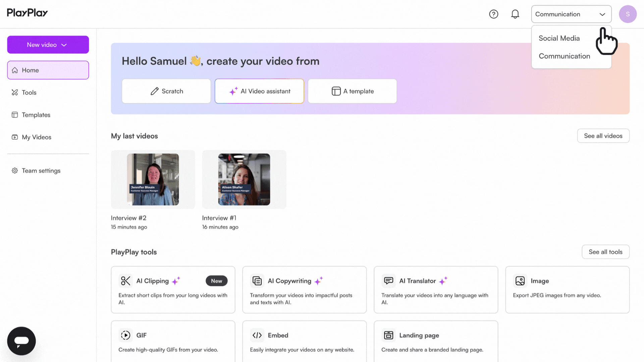This screenshot has height=362, width=644.
Task: Click the See all videos button
Action: (603, 136)
